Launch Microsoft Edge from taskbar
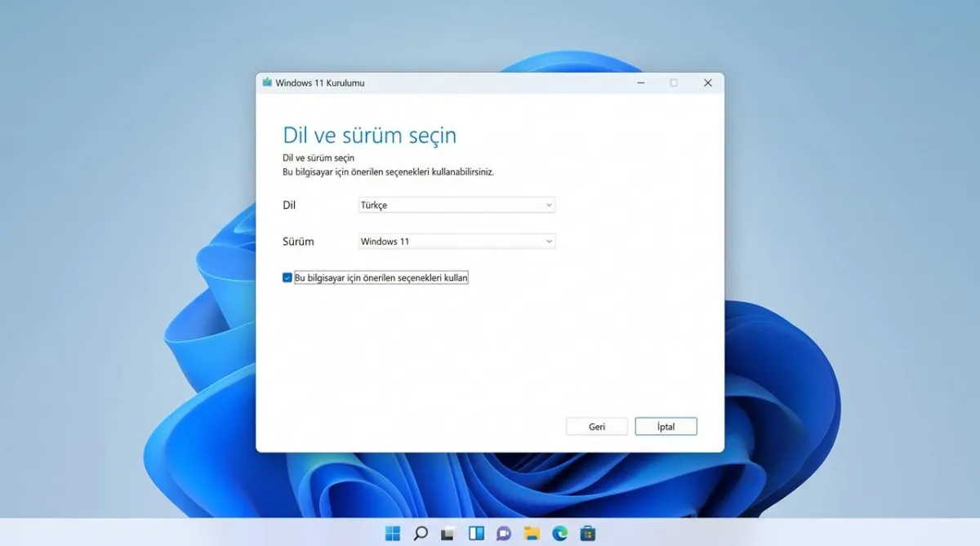 pos(559,534)
